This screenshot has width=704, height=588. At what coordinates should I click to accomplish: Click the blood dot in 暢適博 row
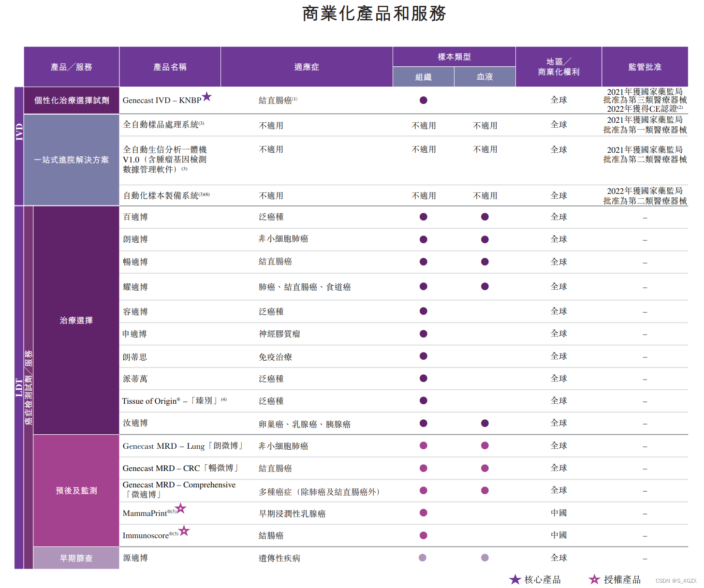(x=485, y=262)
